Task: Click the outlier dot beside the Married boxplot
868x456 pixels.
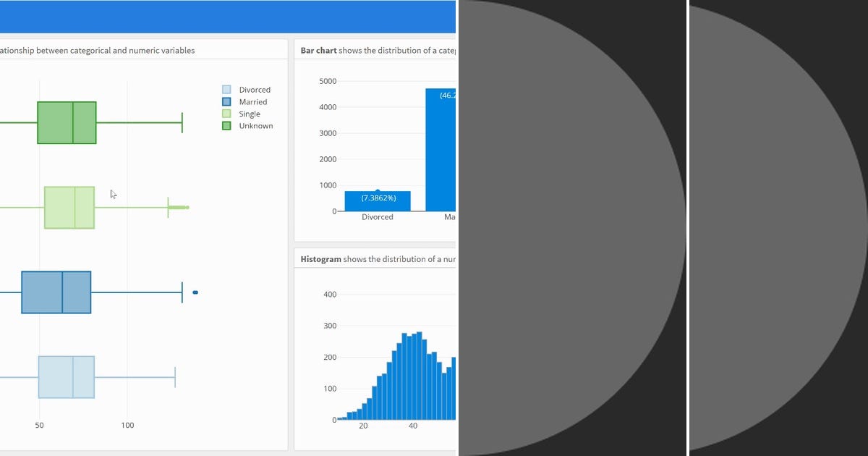Action: [x=194, y=292]
